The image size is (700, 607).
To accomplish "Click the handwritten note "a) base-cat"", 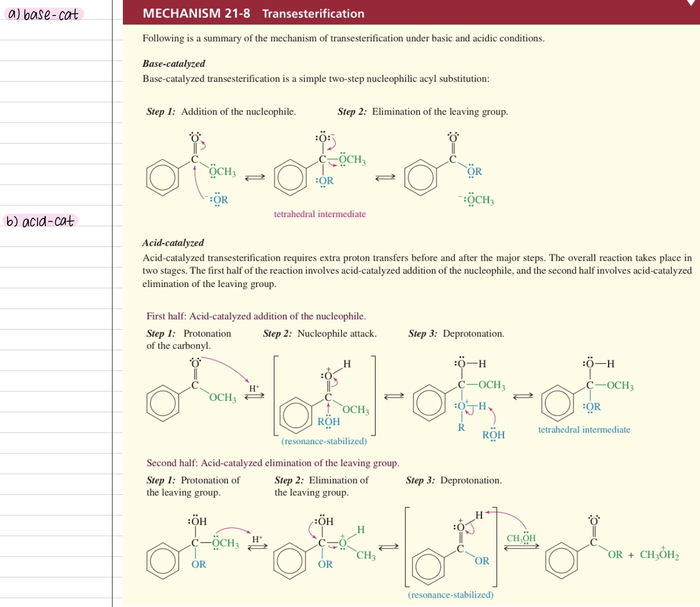I will [x=44, y=14].
